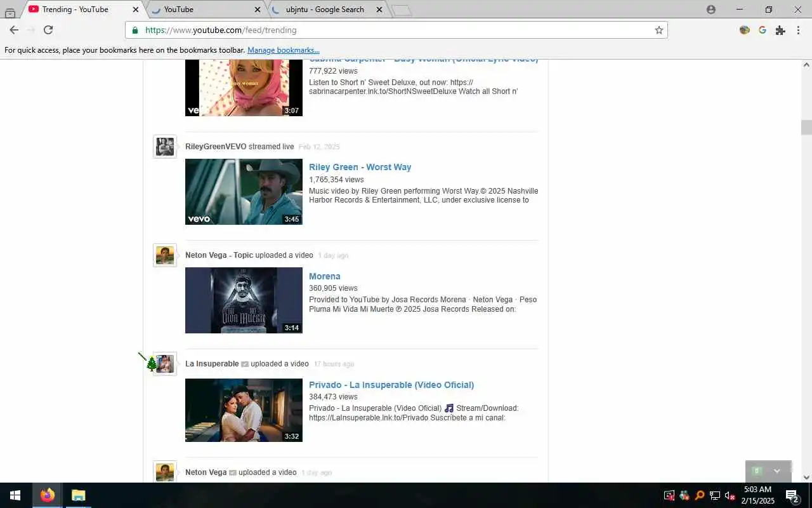Click the 384,473 views text
Screen dimensions: 812x508
(333, 397)
